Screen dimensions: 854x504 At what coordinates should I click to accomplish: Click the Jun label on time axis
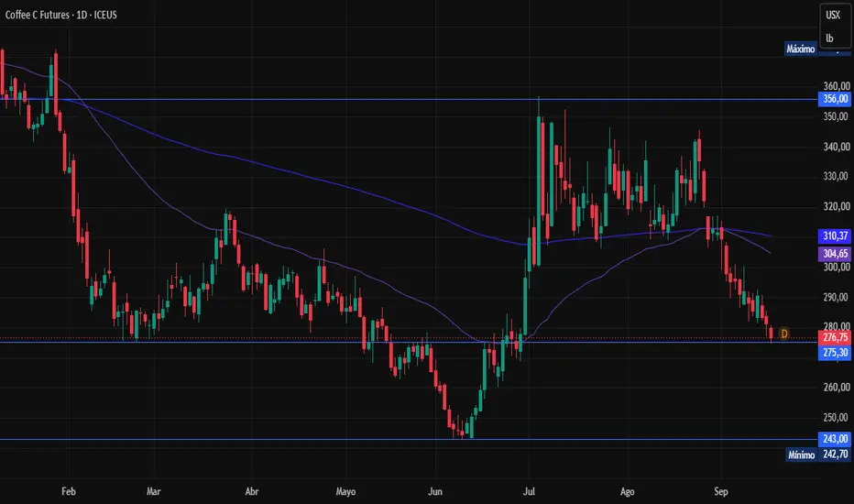[434, 491]
